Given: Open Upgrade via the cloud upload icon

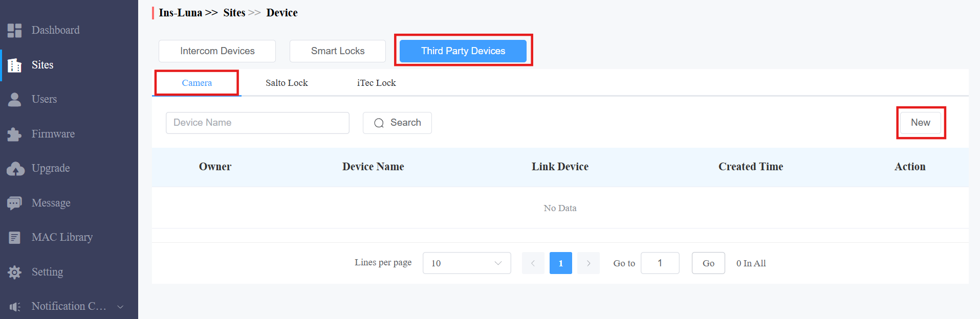Looking at the screenshot, I should 15,169.
